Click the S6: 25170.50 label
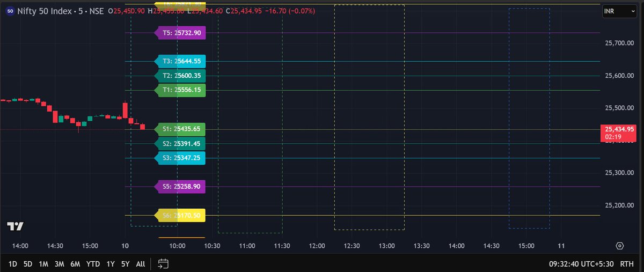Image resolution: width=644 pixels, height=272 pixels. tap(179, 216)
